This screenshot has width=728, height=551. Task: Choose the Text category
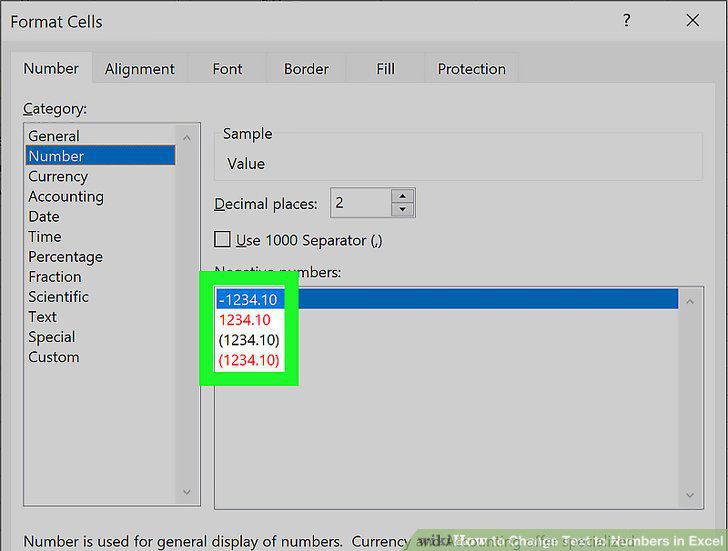(100, 317)
